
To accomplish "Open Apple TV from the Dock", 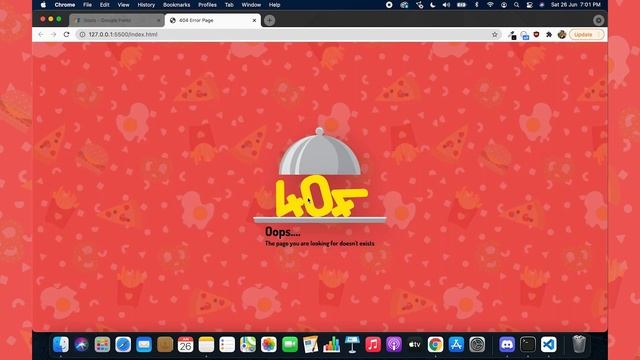I will coord(415,344).
